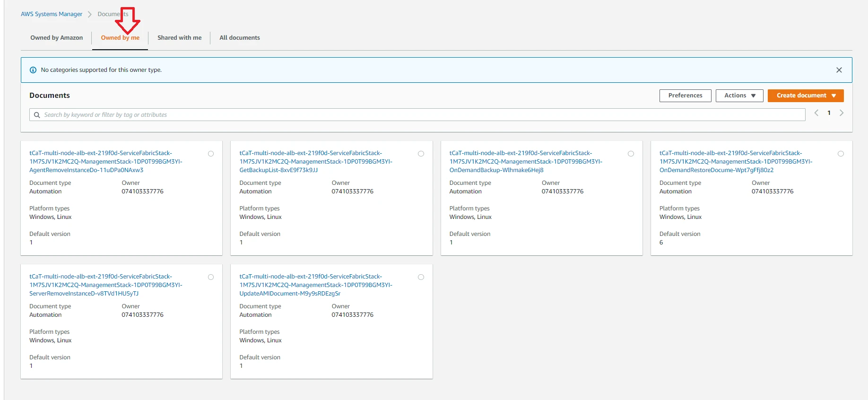The height and width of the screenshot is (400, 868).
Task: Switch to Shared with me tab
Action: tap(179, 38)
